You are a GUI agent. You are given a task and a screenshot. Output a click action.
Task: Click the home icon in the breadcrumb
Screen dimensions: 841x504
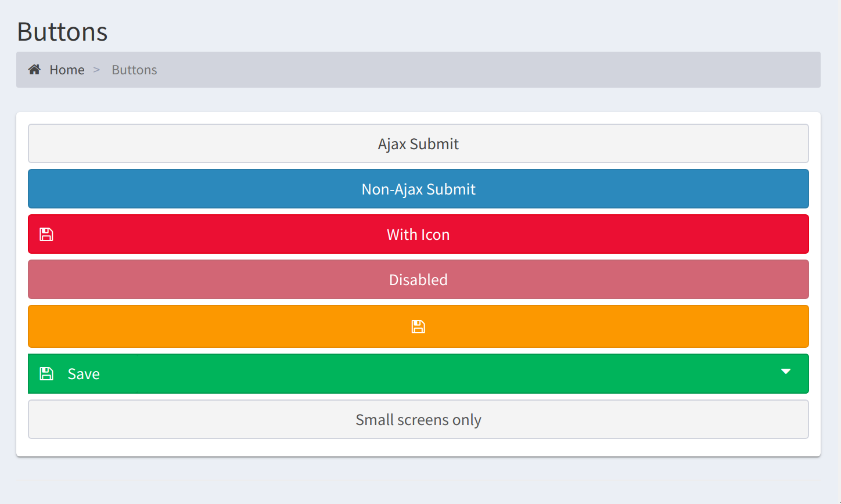pyautogui.click(x=35, y=70)
